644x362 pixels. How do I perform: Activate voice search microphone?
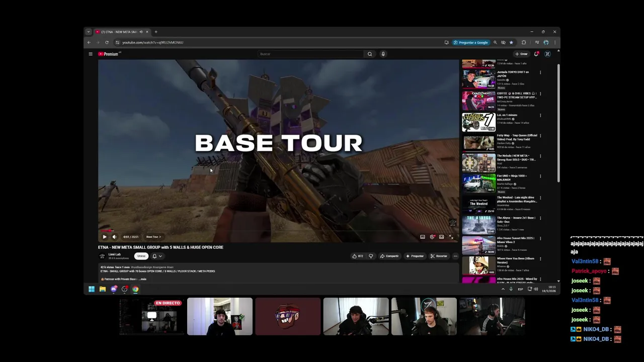(383, 54)
